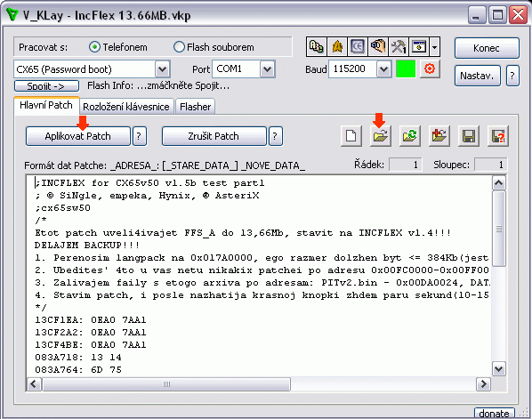Switch to the Rozložení klávesnice tab
This screenshot has height=419, width=532.
click(126, 107)
